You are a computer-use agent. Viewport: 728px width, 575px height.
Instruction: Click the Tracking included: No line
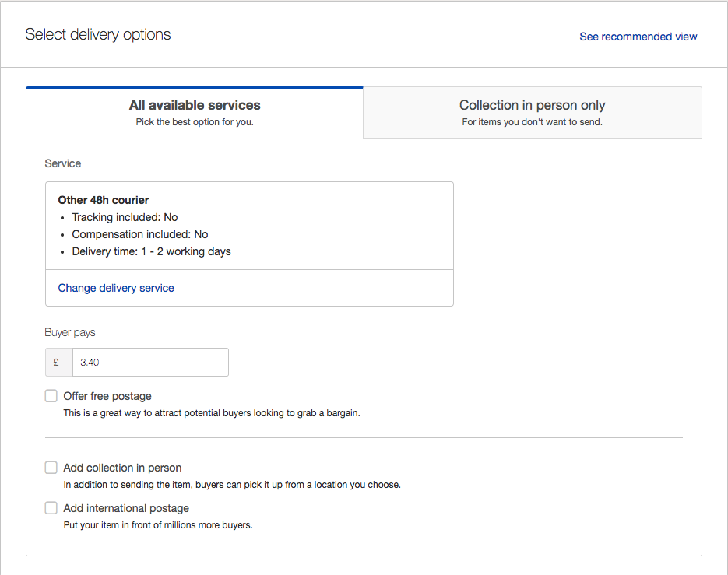tap(125, 217)
